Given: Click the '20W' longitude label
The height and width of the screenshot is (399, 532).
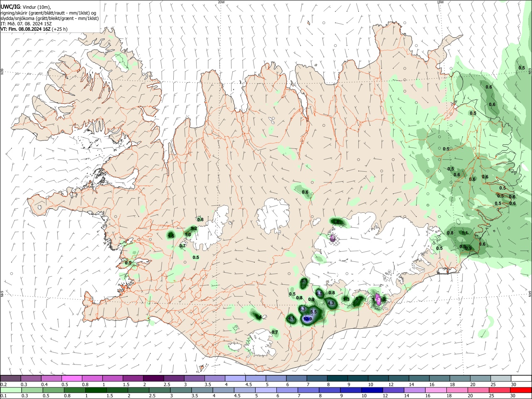Looking at the screenshot, I should click(222, 2).
